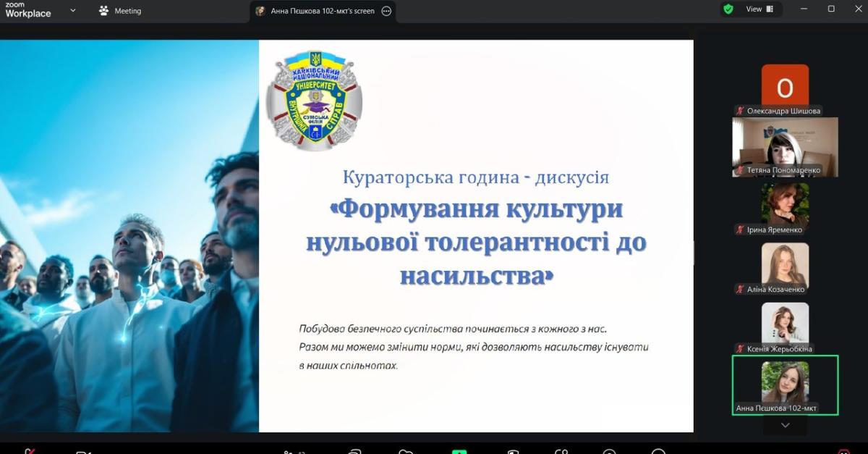
Task: Click muted mic icon beside Тетяна Пономаренко
Action: coord(740,170)
